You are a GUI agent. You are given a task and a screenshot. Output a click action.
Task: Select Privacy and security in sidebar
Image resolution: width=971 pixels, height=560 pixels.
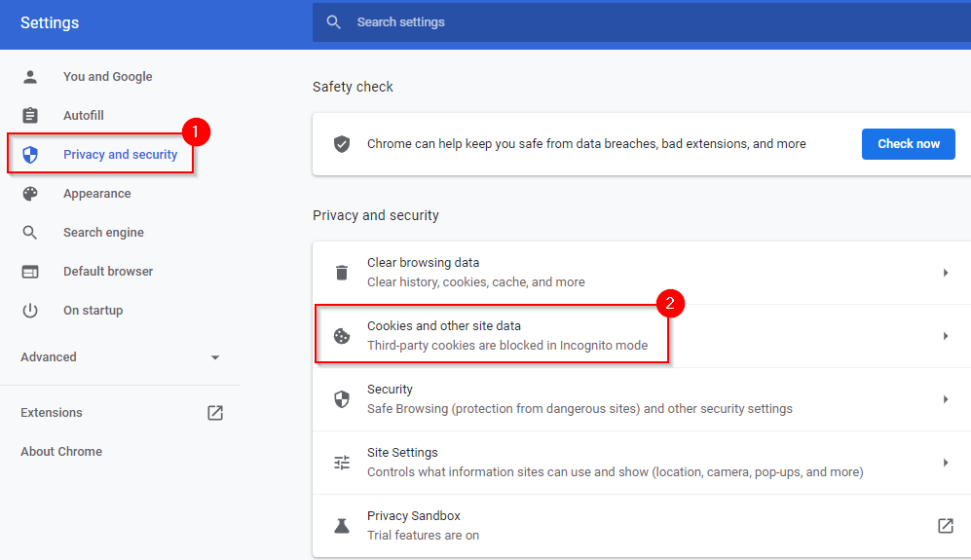[120, 155]
